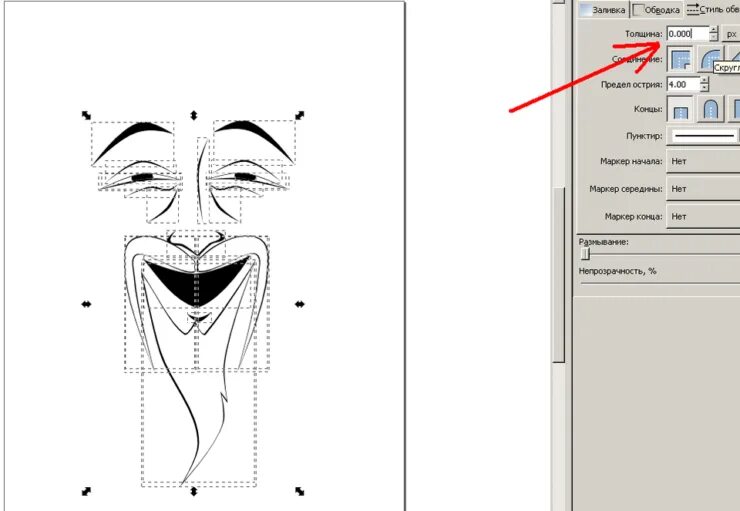
Task: Open the Пунктир dash pattern dropdown
Action: click(x=703, y=136)
